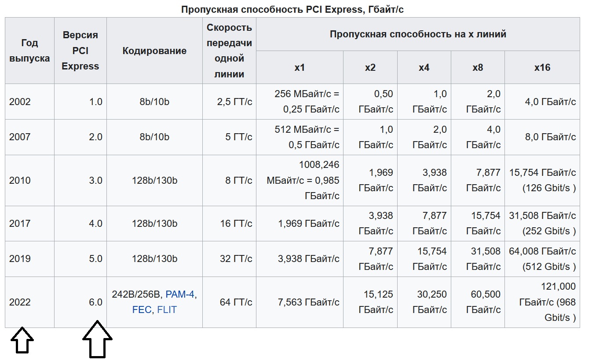Image resolution: width=592 pixels, height=364 pixels.
Task: Click the 121,000 ГБайт/с (968 Gbit/s) cell
Action: click(547, 302)
